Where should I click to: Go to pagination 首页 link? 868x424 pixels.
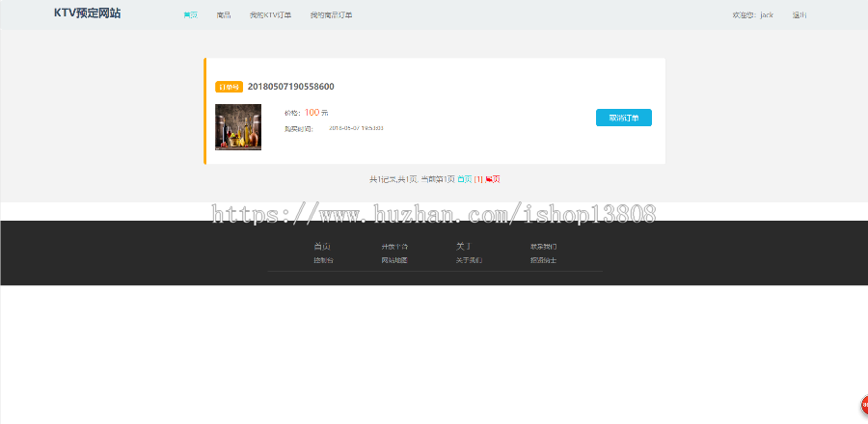pyautogui.click(x=465, y=179)
